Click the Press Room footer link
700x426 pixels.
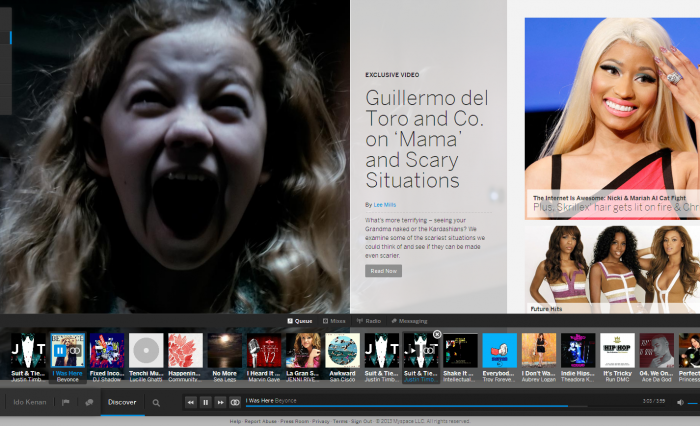294,421
